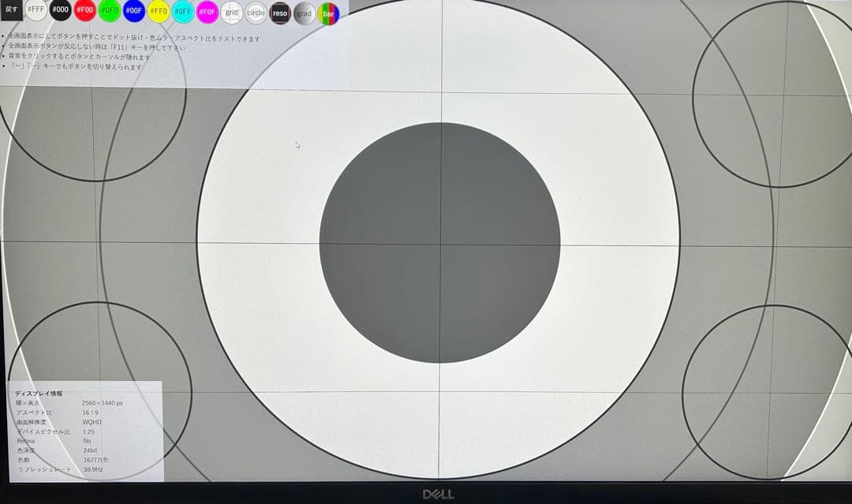Image resolution: width=852 pixels, height=504 pixels.
Task: Click the リフレッシュレート label
Action: tap(45, 470)
